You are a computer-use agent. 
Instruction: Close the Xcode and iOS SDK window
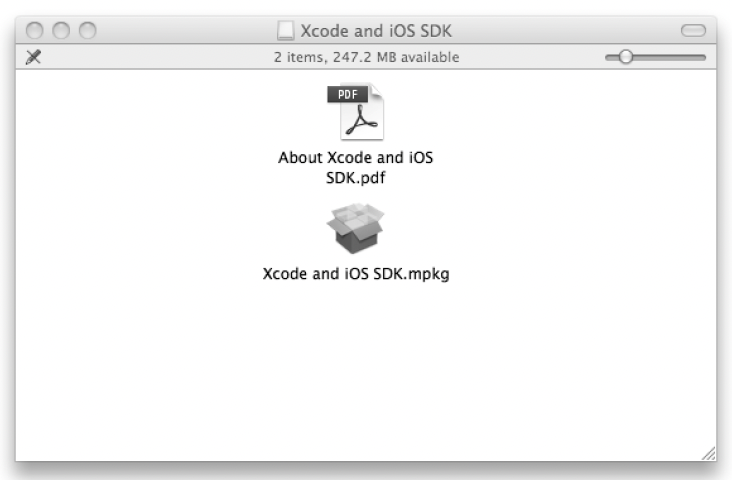click(35, 30)
